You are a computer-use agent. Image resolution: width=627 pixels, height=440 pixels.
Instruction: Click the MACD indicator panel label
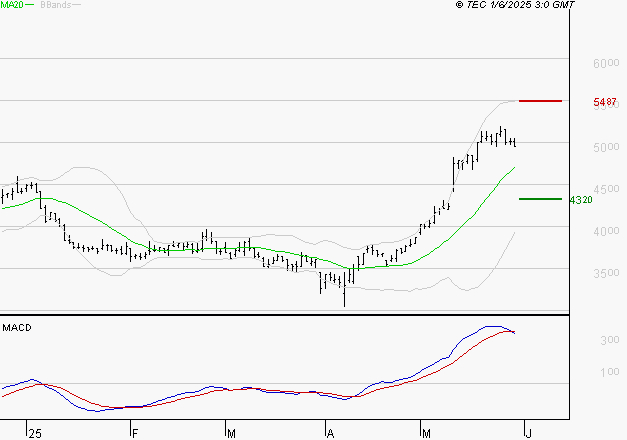pyautogui.click(x=16, y=327)
